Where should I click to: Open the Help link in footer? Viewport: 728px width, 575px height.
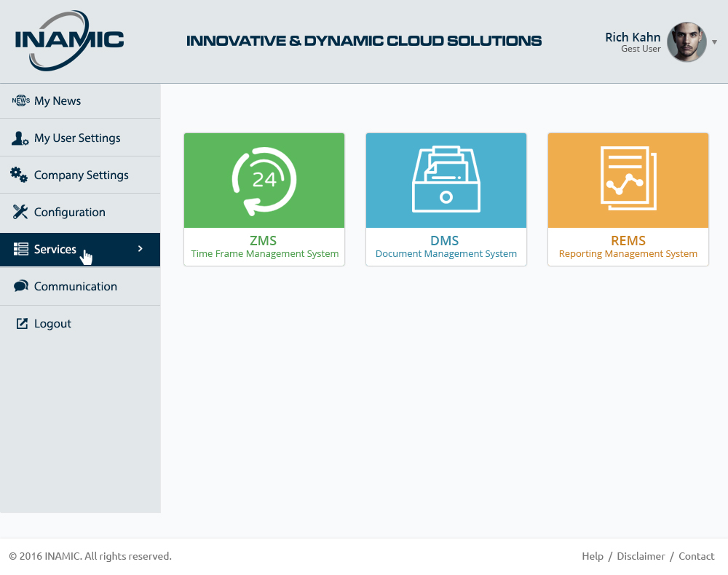(x=593, y=556)
